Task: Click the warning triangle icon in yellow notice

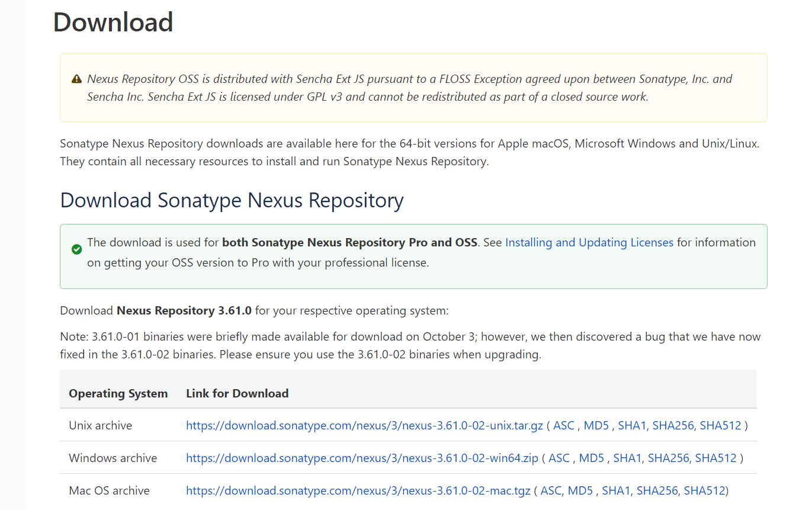Action: (76, 79)
